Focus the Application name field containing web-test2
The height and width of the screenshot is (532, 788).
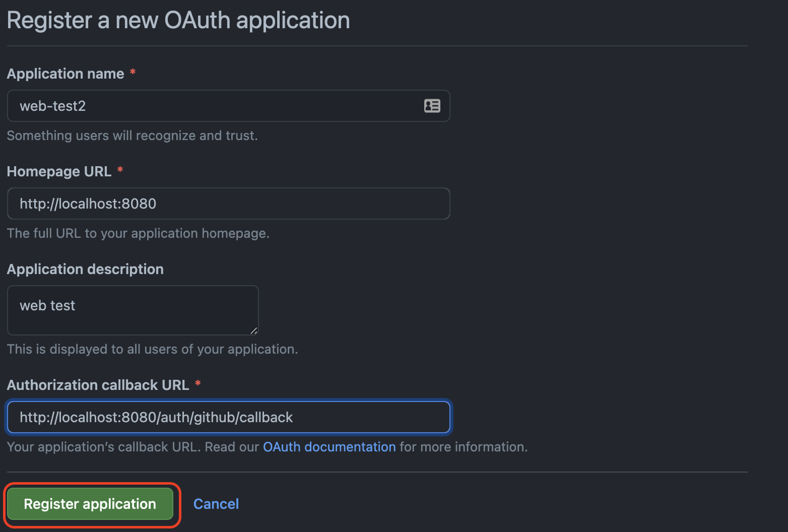(x=229, y=106)
